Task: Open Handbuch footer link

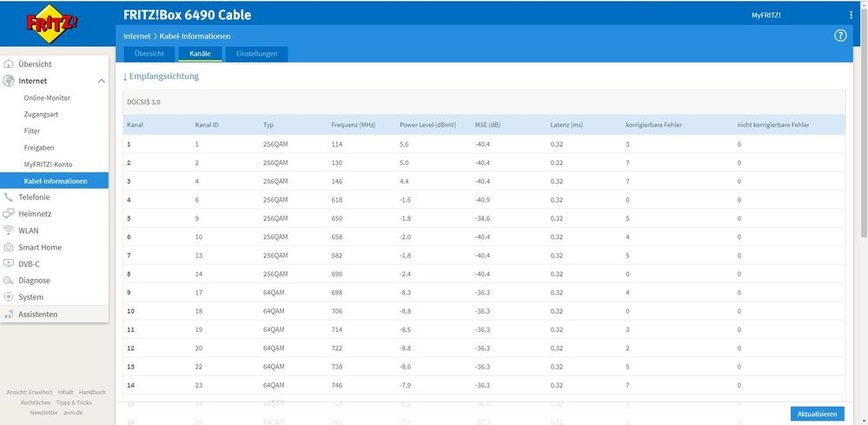Action: [x=92, y=392]
